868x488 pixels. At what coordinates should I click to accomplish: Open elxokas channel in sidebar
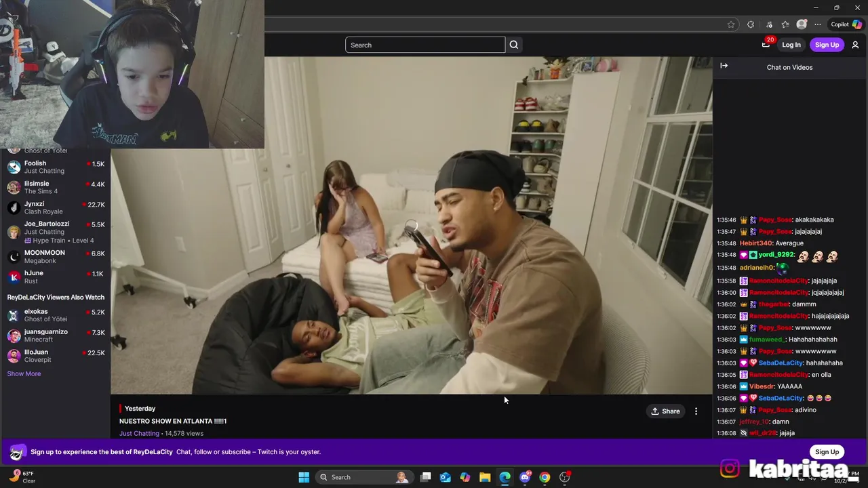tap(56, 315)
